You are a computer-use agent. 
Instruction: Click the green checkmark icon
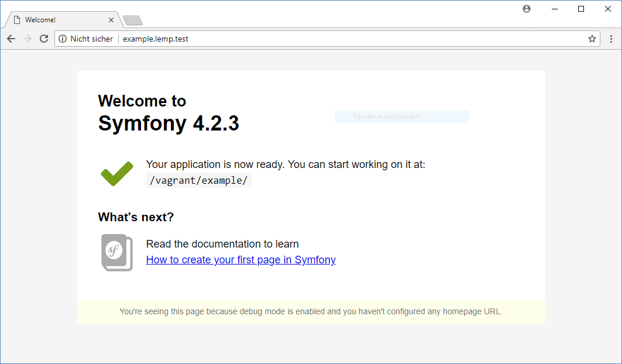[x=117, y=173]
